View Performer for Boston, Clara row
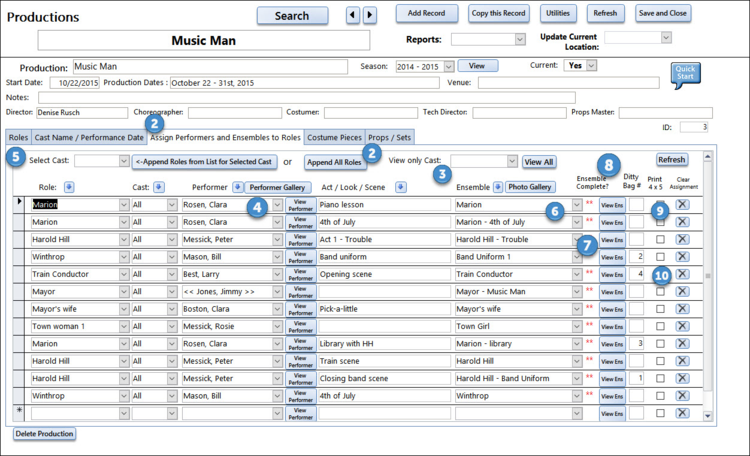The width and height of the screenshot is (750, 456). pyautogui.click(x=300, y=309)
